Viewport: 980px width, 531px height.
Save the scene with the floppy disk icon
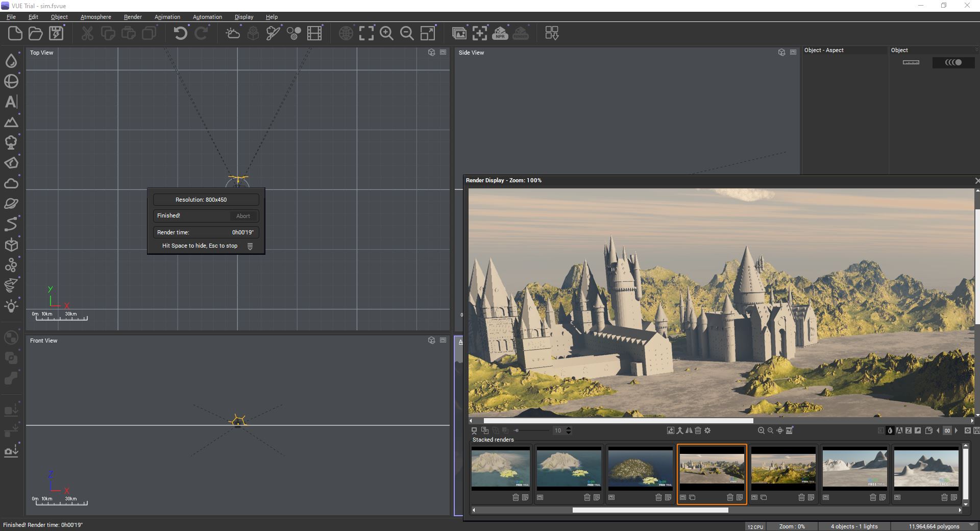(x=56, y=34)
